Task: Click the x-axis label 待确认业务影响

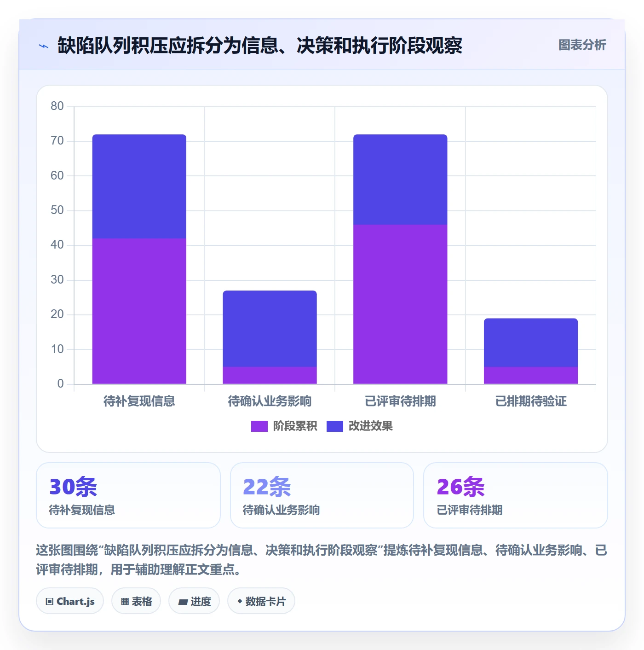Action: pyautogui.click(x=270, y=401)
